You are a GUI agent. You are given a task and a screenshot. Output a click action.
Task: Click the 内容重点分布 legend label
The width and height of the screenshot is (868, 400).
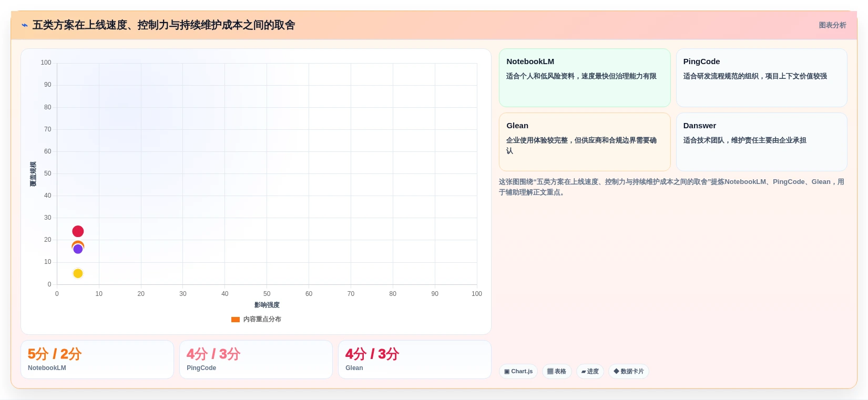(262, 320)
